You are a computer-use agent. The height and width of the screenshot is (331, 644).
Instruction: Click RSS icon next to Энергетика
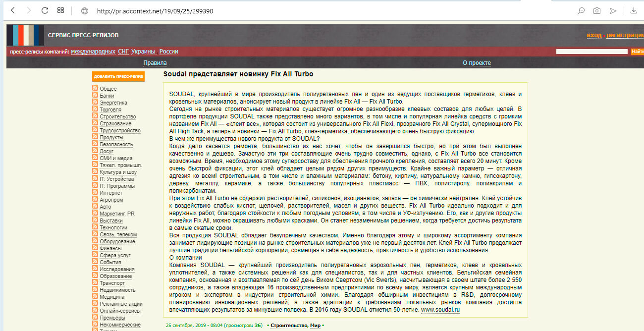[x=95, y=103]
